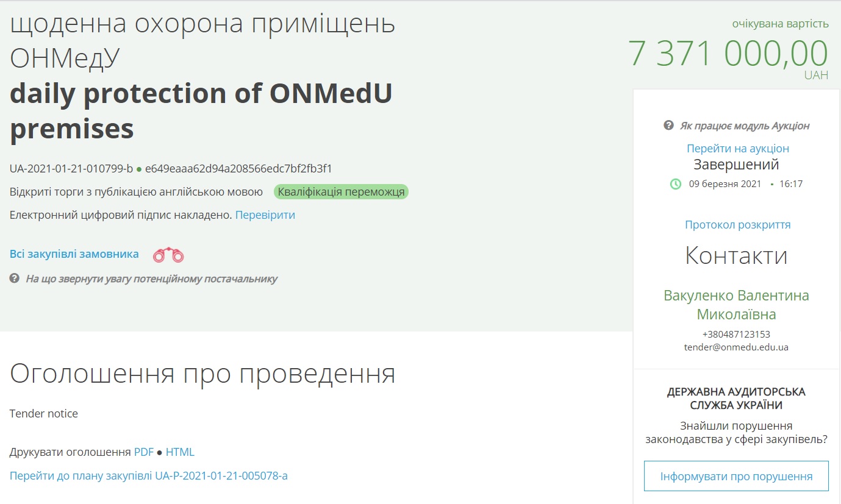Viewport: 841px width, 504px height.
Task: Open Всі закупівлі замовника link
Action: click(x=74, y=254)
